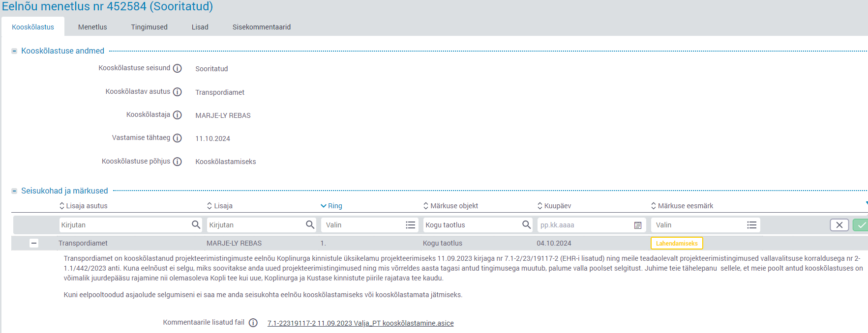Collapse the Transpordiamet comment row

tap(34, 243)
